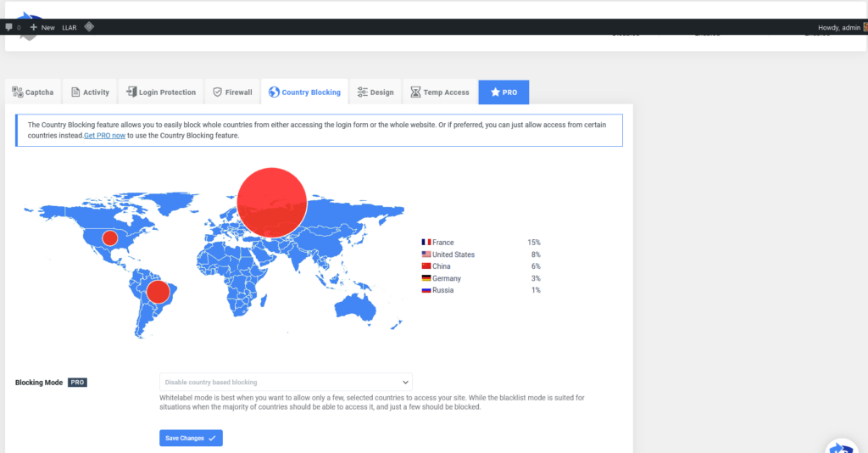Switch to the Activity tab
Image resolution: width=868 pixels, height=453 pixels.
90,92
